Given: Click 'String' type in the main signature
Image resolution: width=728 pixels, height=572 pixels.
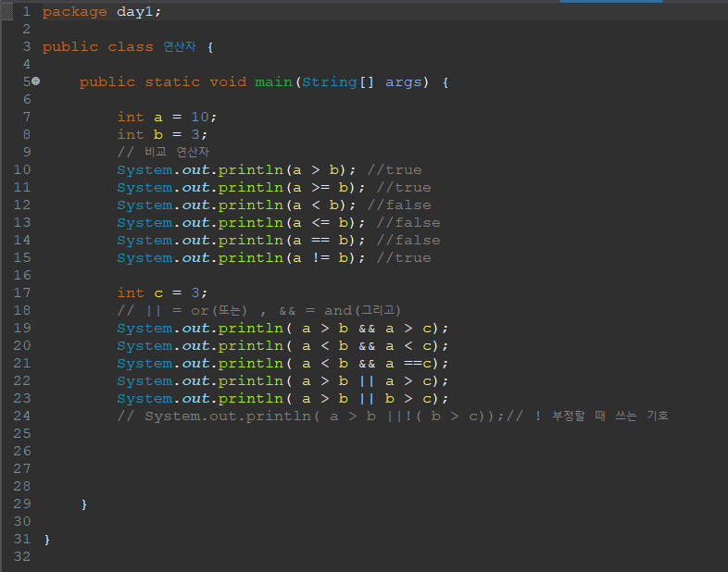Looking at the screenshot, I should [329, 82].
